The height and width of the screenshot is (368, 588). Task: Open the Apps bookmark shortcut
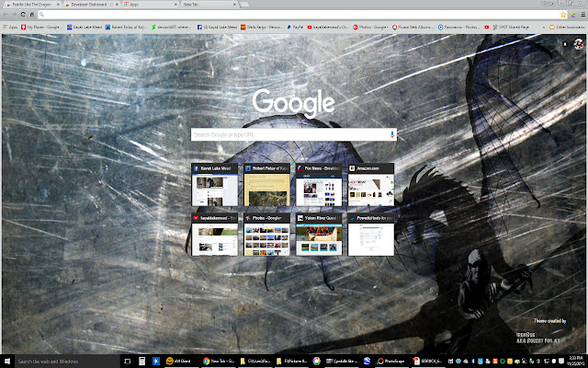(x=10, y=27)
